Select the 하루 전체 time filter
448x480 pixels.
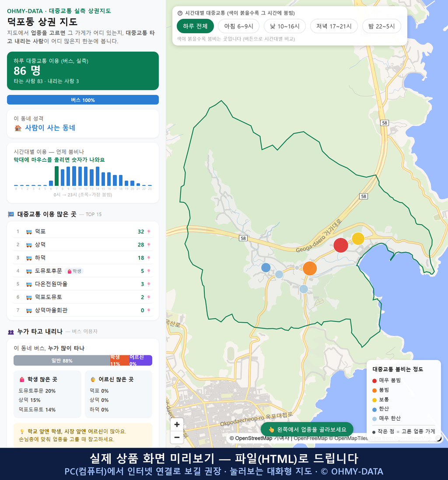pyautogui.click(x=195, y=26)
